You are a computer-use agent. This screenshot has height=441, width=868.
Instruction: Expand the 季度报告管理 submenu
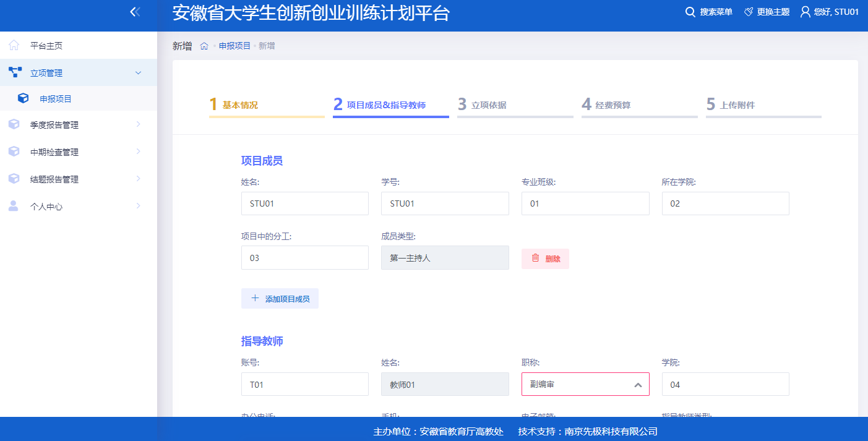pos(138,124)
